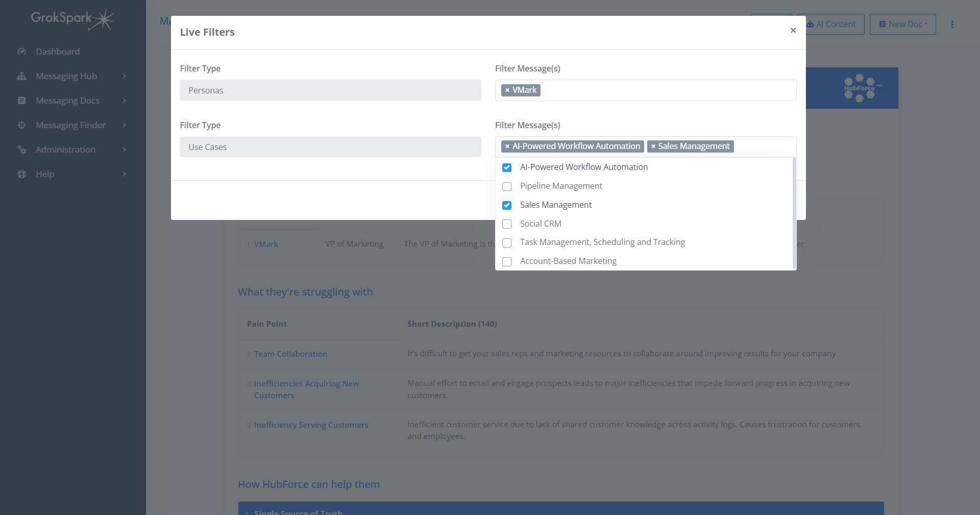This screenshot has width=980, height=515.
Task: Expand the Help chevron
Action: pos(124,174)
